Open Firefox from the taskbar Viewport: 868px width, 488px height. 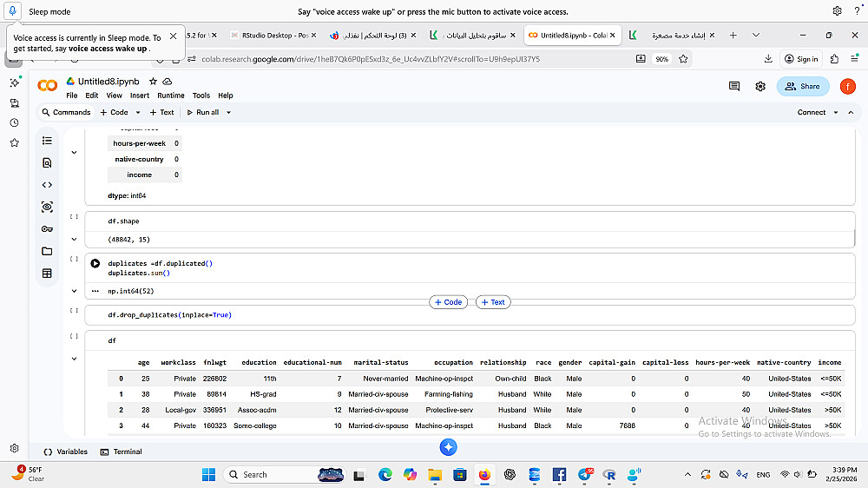(x=484, y=475)
